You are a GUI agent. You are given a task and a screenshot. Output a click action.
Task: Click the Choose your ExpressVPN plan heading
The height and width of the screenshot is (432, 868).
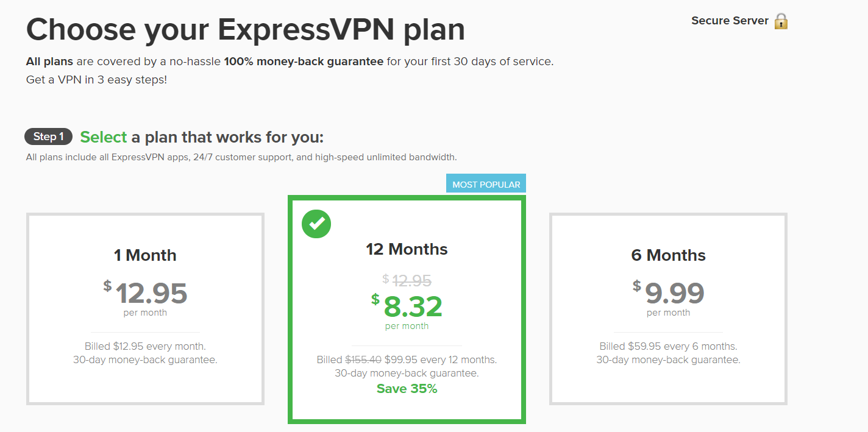[245, 29]
